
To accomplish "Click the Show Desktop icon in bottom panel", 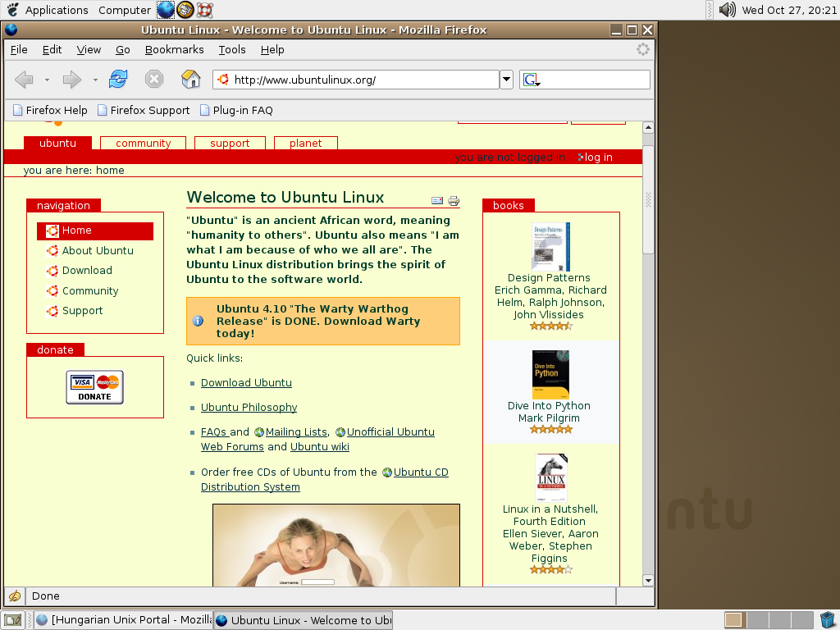I will (x=13, y=620).
